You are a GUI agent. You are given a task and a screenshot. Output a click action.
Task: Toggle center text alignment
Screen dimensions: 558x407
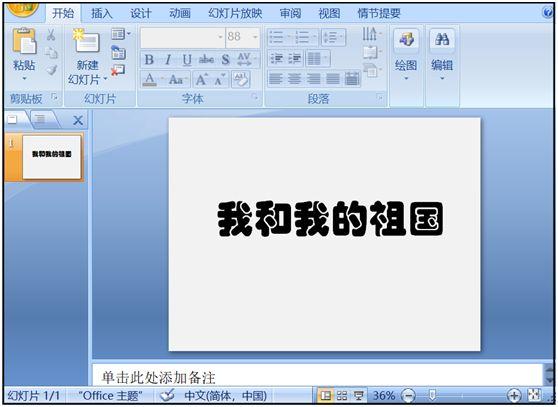click(x=294, y=79)
